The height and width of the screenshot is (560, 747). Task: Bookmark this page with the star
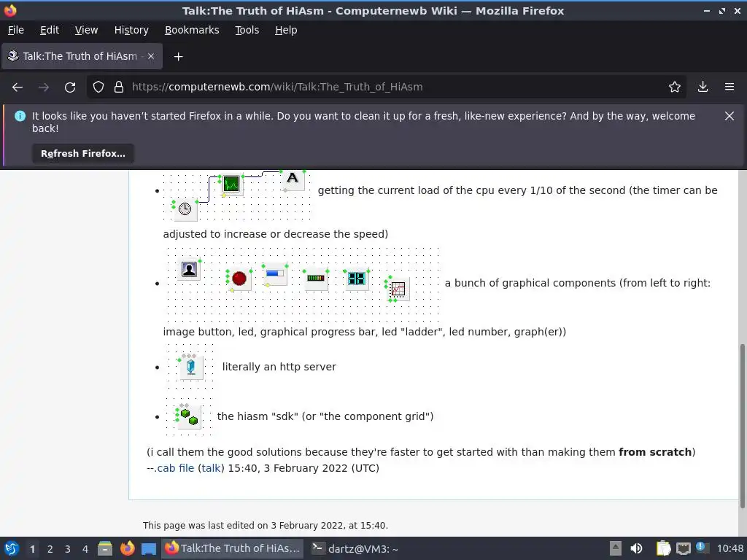[675, 87]
